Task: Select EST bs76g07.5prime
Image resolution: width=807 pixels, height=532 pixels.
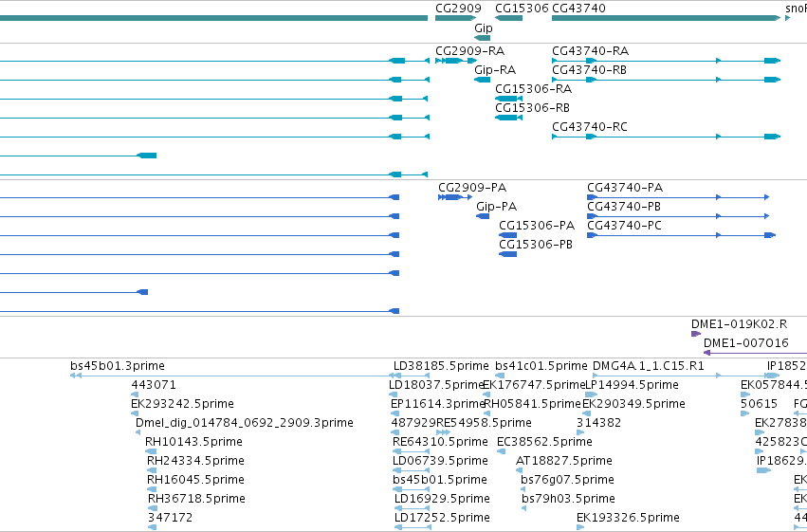Action: [567, 480]
